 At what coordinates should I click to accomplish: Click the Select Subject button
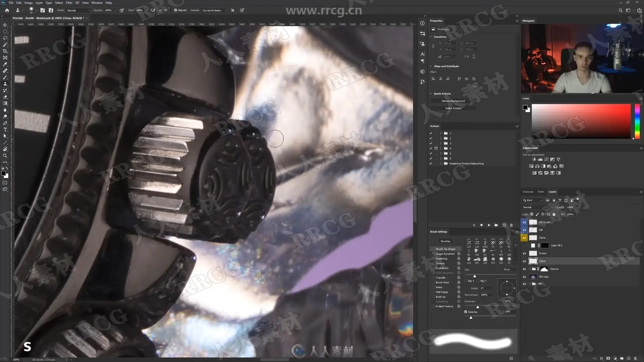pyautogui.click(x=453, y=108)
